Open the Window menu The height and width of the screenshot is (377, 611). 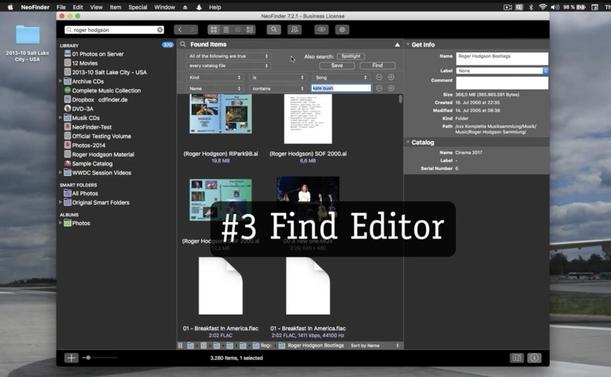tap(164, 7)
